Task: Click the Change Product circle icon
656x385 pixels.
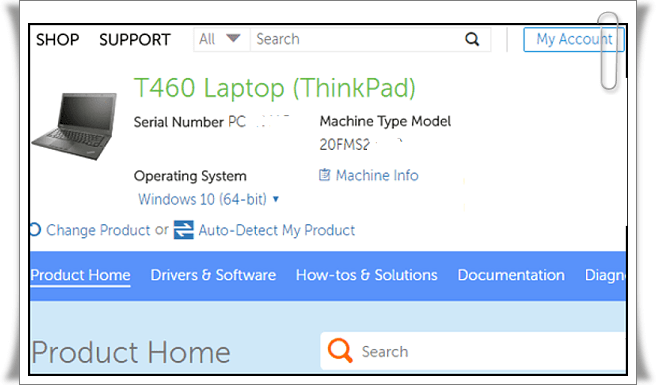Action: [35, 229]
